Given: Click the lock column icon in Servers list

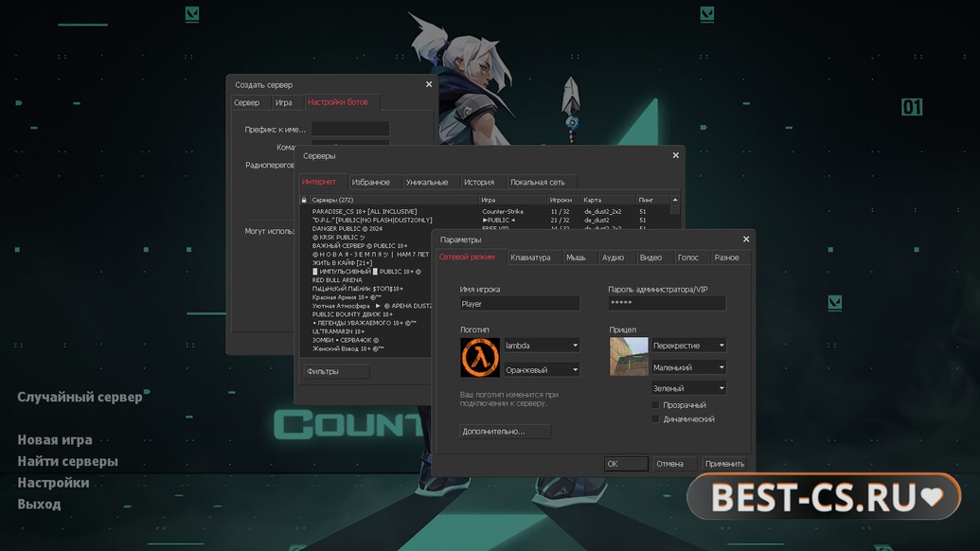Looking at the screenshot, I should tap(304, 200).
